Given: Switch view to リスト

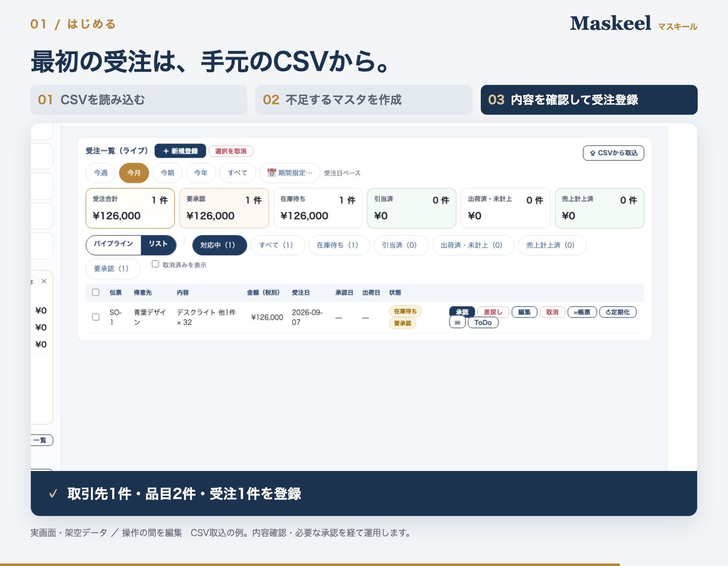Looking at the screenshot, I should [x=158, y=245].
